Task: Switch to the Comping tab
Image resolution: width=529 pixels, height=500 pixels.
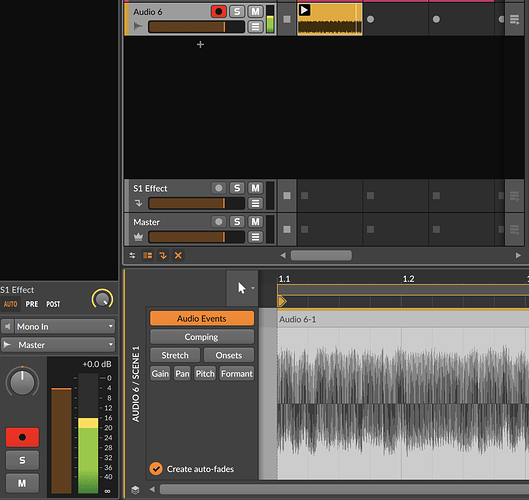Action: coord(201,337)
